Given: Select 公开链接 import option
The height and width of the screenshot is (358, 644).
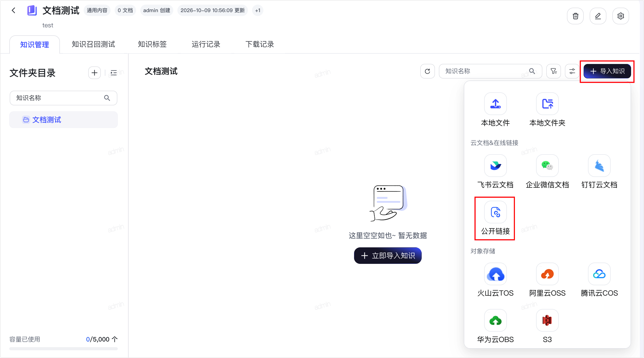Looking at the screenshot, I should pos(495,218).
